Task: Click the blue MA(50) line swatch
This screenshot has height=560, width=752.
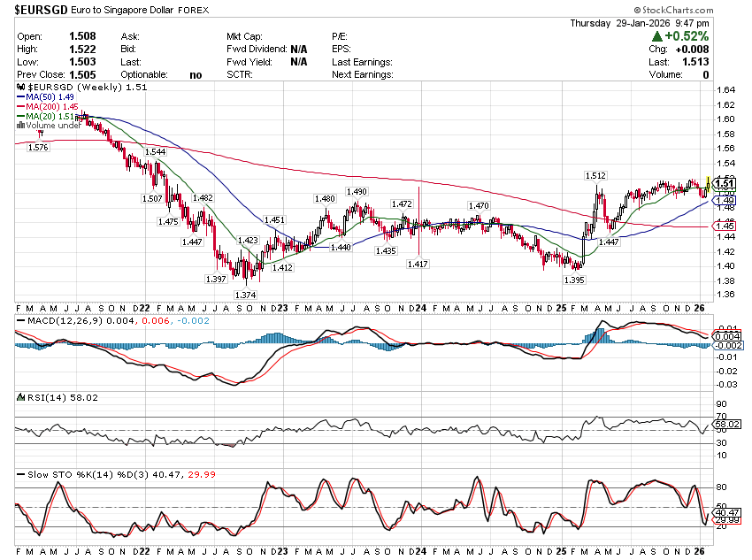Action: pyautogui.click(x=20, y=98)
